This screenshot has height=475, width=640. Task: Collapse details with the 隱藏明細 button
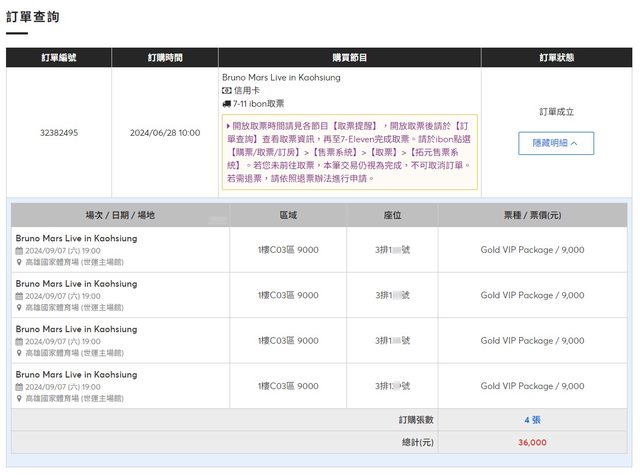556,143
